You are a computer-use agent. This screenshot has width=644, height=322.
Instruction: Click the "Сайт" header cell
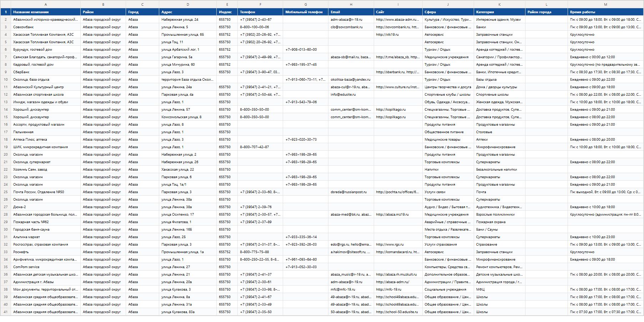(398, 12)
